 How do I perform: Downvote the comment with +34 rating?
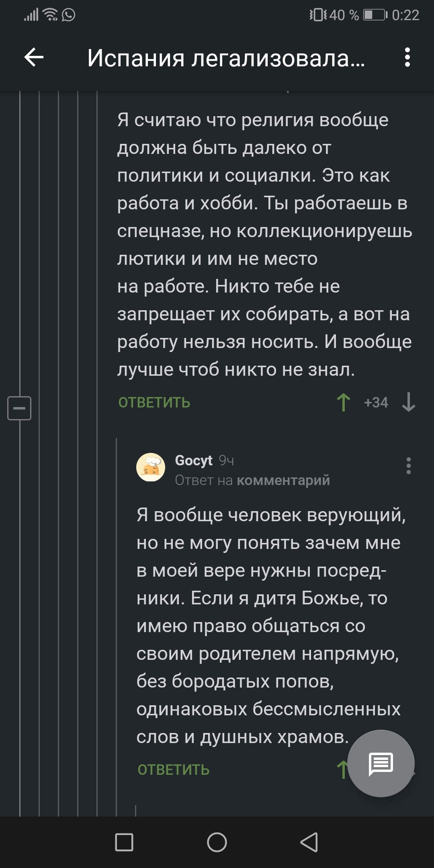coord(408,402)
